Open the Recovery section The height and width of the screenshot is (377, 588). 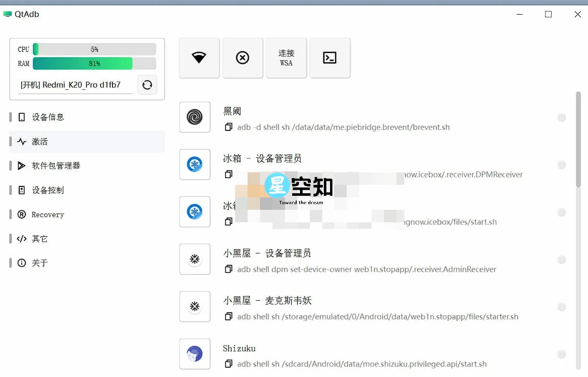[x=47, y=214]
